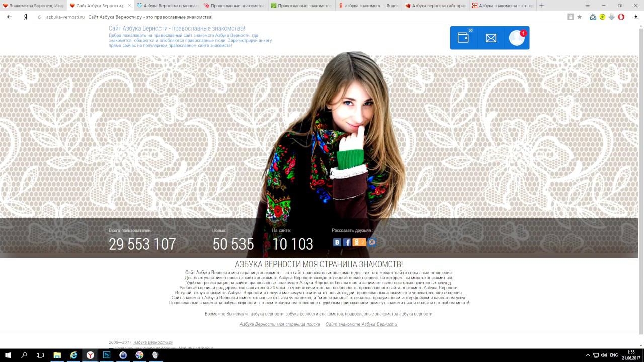
Task: Share via the VKontakte icon
Action: click(337, 242)
